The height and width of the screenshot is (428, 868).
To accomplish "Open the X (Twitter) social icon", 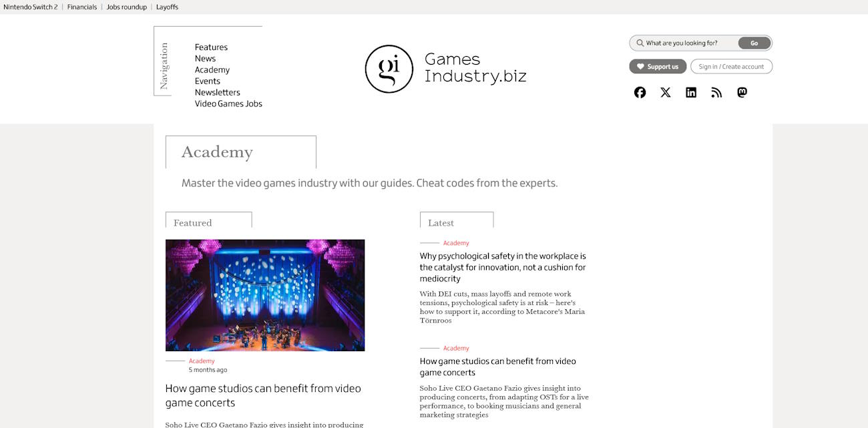I will coord(666,92).
